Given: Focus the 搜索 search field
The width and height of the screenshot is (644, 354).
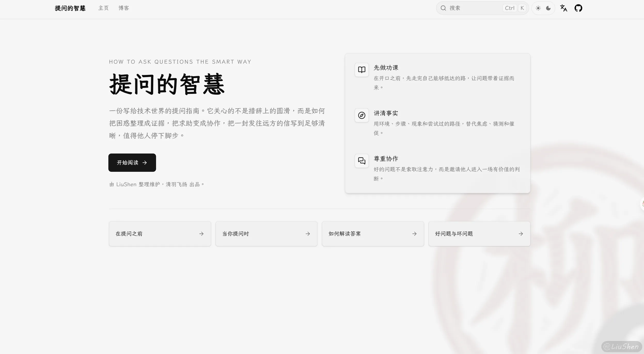Looking at the screenshot, I should click(482, 8).
